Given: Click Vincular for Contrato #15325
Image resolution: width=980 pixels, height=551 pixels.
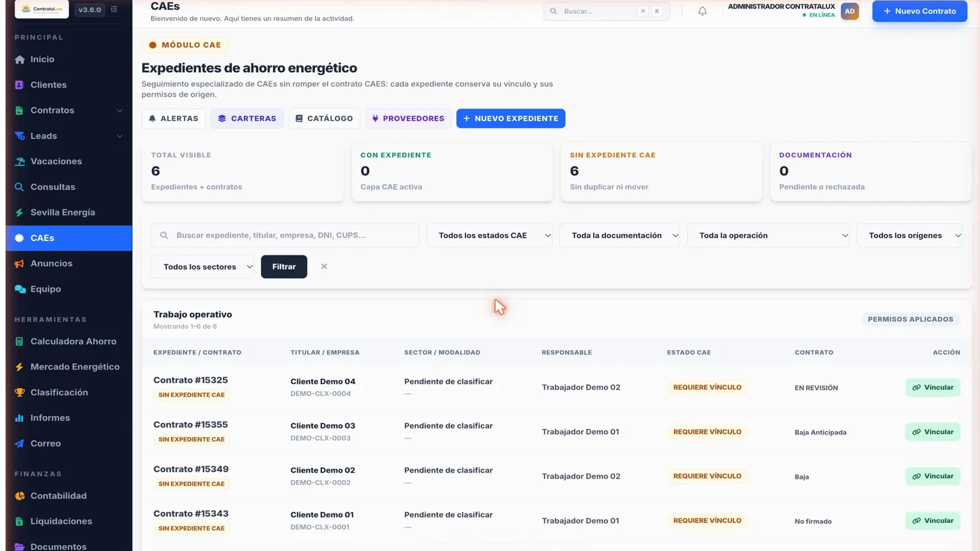Looking at the screenshot, I should (933, 388).
